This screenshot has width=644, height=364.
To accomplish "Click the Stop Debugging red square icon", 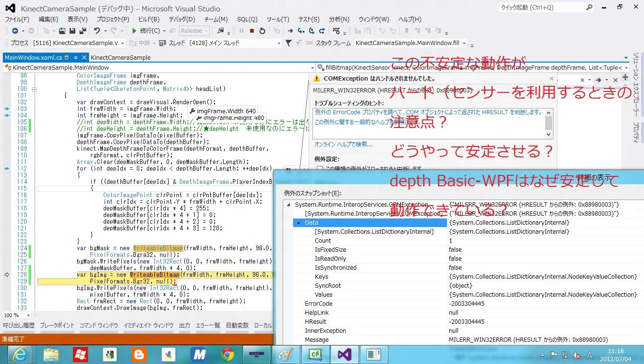I will (251, 31).
